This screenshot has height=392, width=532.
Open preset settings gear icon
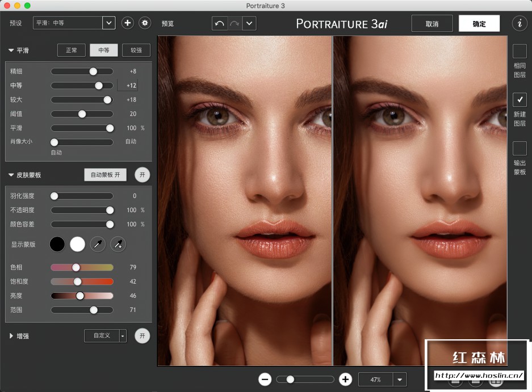pyautogui.click(x=145, y=23)
